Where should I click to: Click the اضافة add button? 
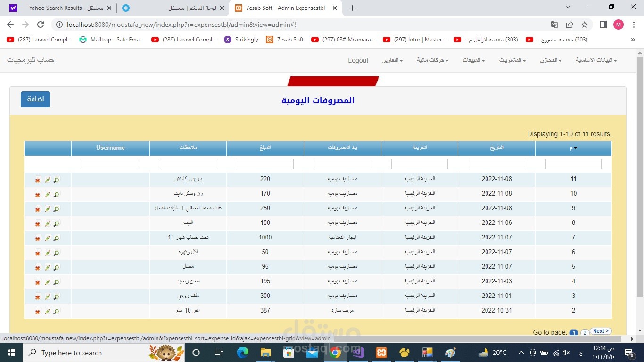[x=35, y=99]
